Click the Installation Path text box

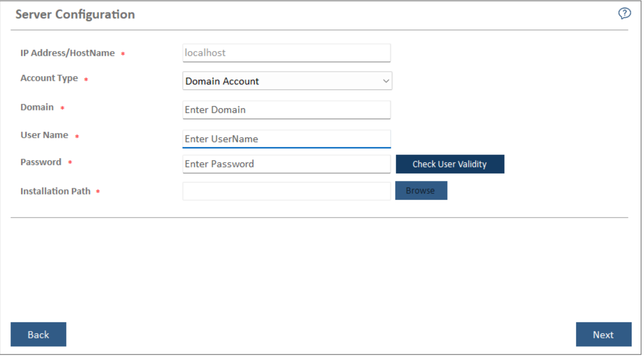pyautogui.click(x=287, y=191)
